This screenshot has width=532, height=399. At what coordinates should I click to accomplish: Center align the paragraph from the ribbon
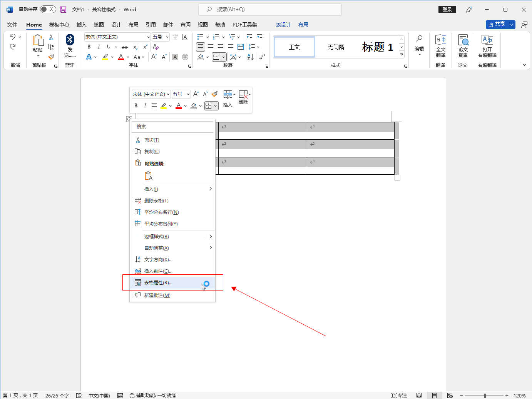[211, 47]
